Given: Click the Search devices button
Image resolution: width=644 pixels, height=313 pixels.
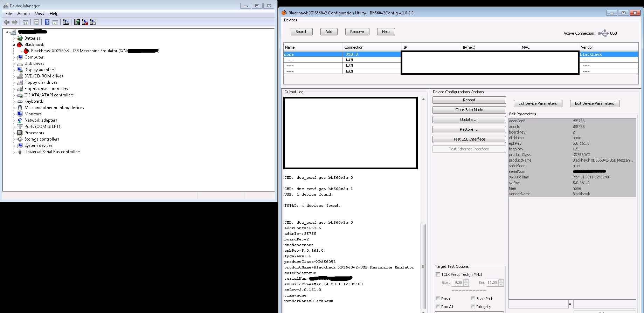Looking at the screenshot, I should (x=302, y=32).
